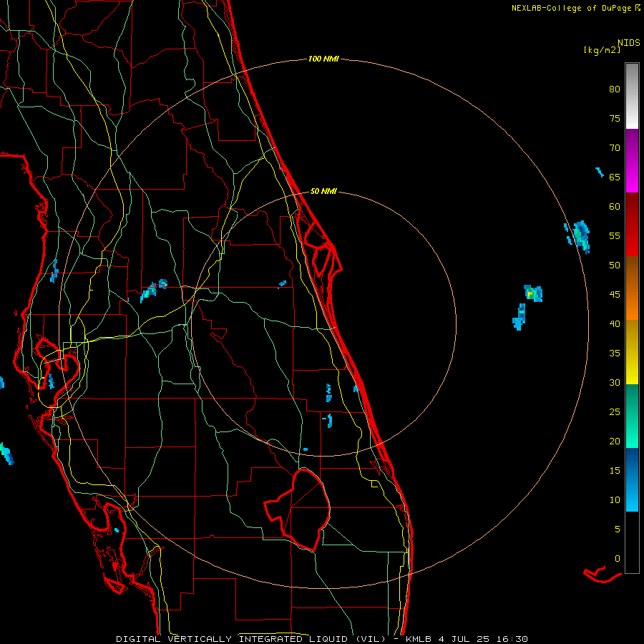Viewport: 644px width, 644px height.
Task: Click the 50 value on the scale
Action: click(615, 265)
